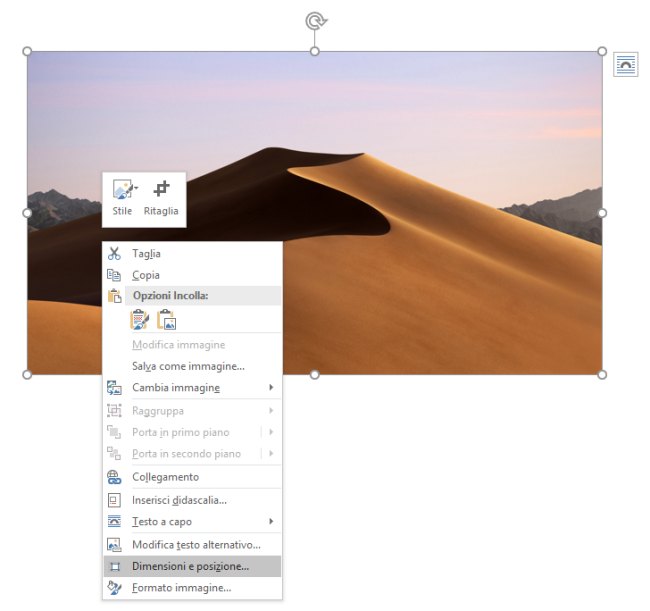The width and height of the screenshot is (650, 611).
Task: Click the alt text icon beside Modifica testo alternativo
Action: point(114,545)
